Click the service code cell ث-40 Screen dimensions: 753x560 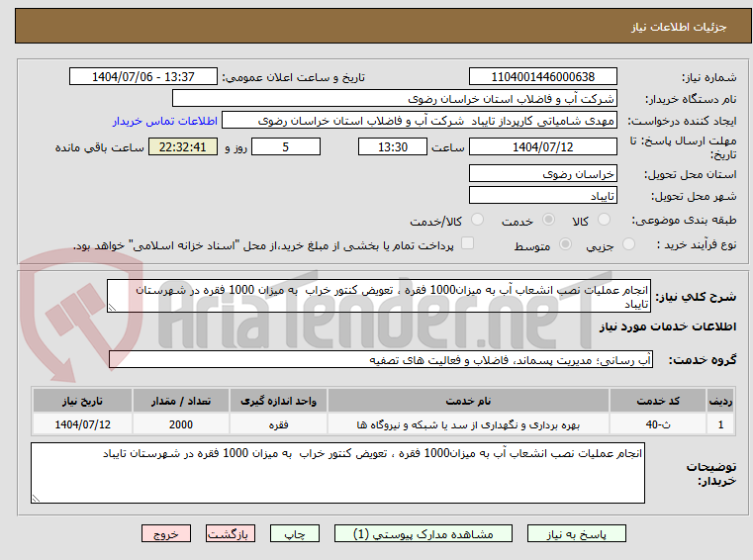point(658,424)
